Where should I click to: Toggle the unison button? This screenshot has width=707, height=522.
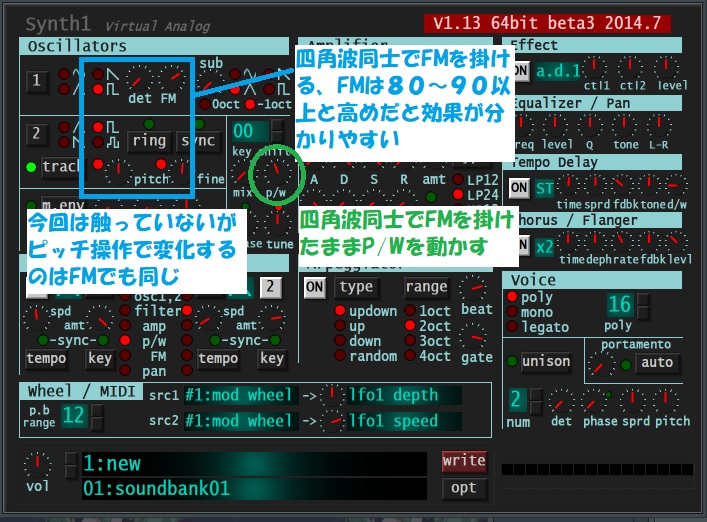click(546, 362)
